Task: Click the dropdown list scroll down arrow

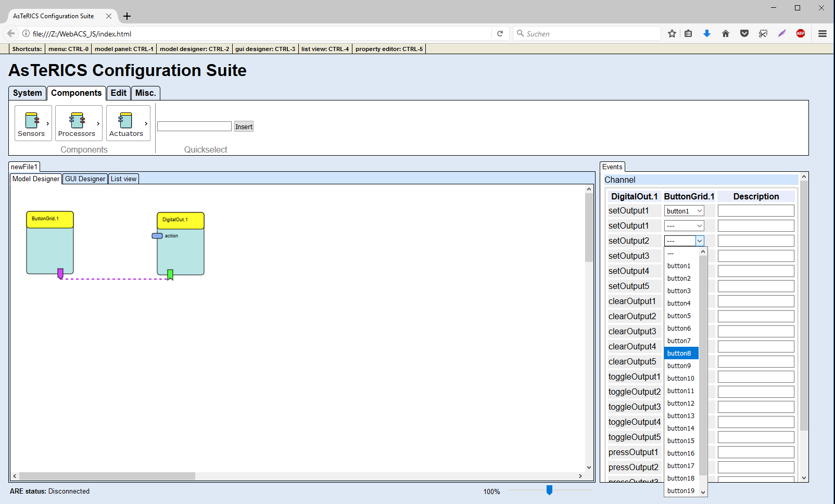Action: pos(703,492)
